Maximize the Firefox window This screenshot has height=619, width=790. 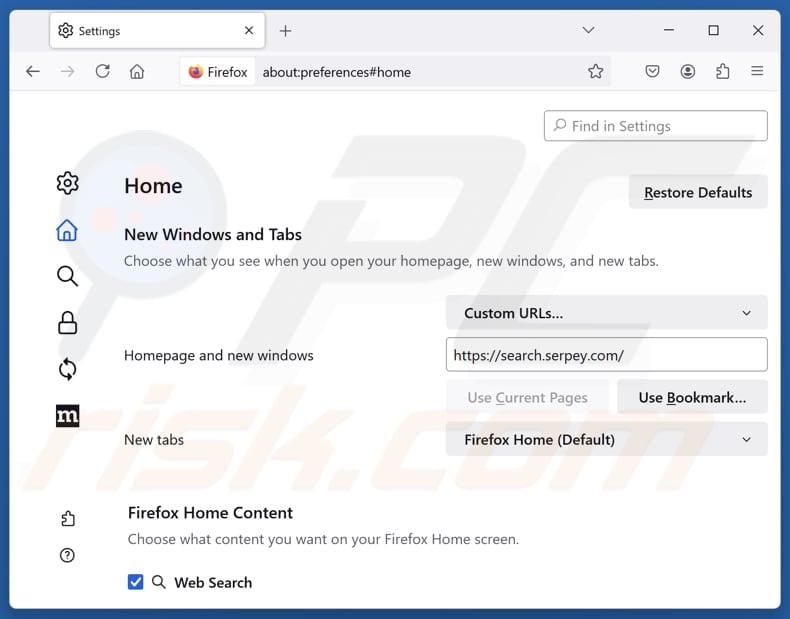click(x=713, y=30)
